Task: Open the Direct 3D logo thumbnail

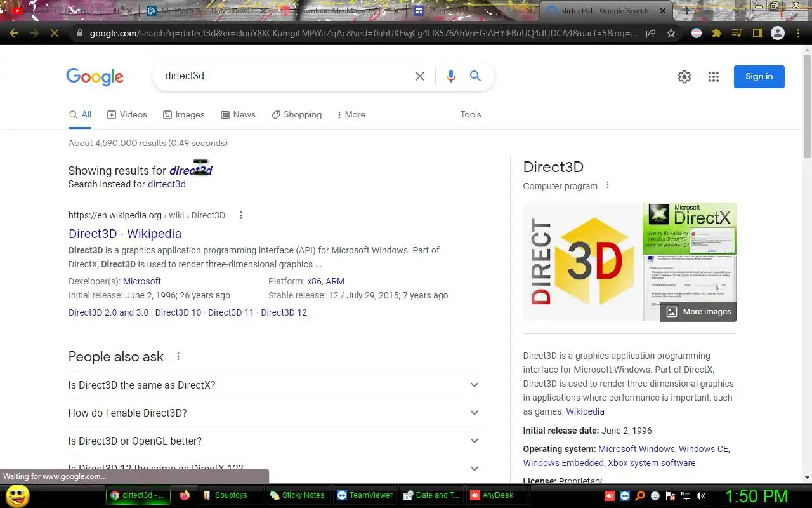Action: (582, 261)
